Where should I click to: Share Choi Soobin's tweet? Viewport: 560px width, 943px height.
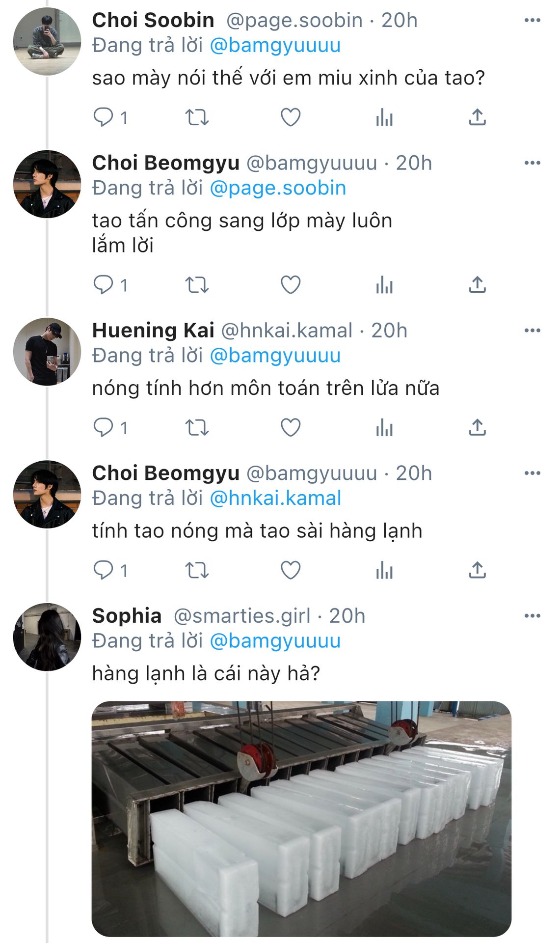(x=477, y=117)
